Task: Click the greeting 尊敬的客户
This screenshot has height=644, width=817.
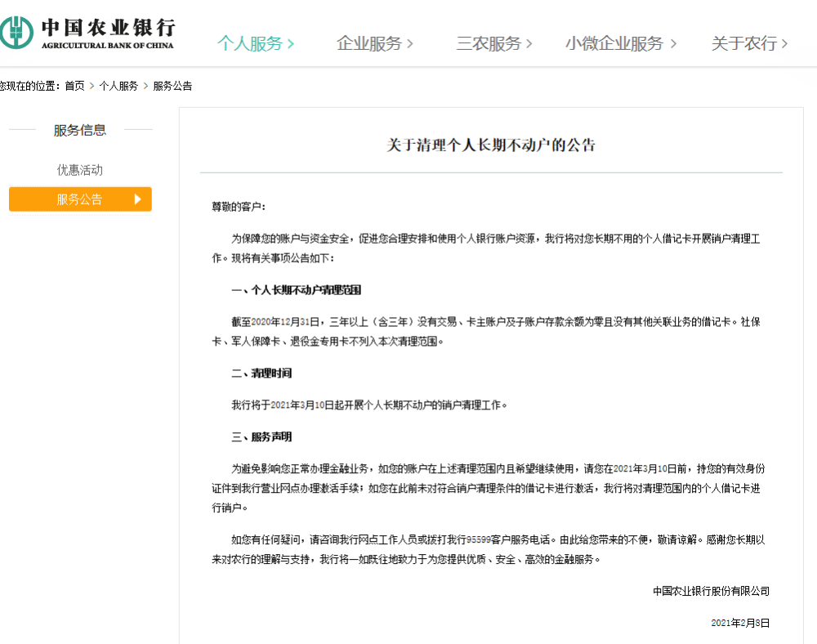Action: coord(238,207)
